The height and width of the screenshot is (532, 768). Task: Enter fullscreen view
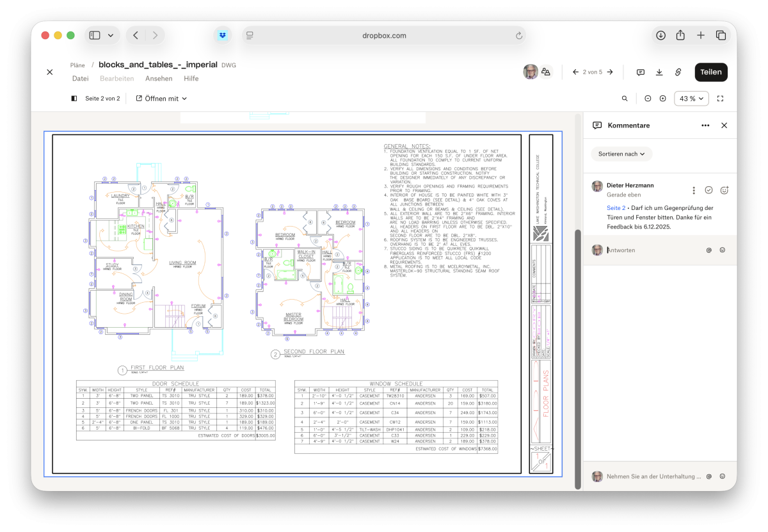pyautogui.click(x=721, y=99)
